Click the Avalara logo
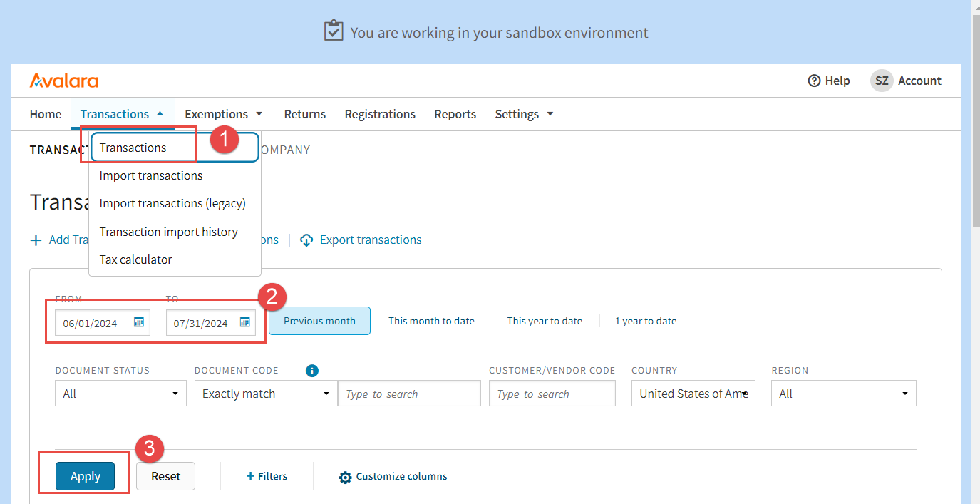This screenshot has width=980, height=504. tap(64, 81)
